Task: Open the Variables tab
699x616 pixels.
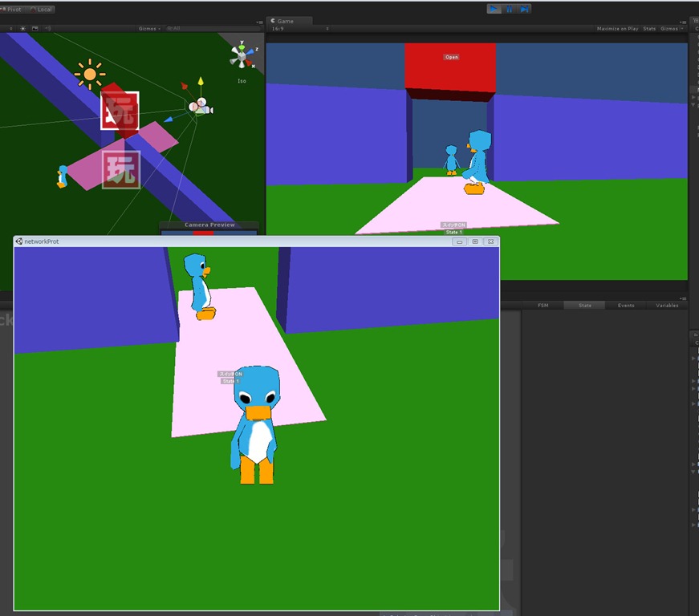Action: (x=667, y=306)
